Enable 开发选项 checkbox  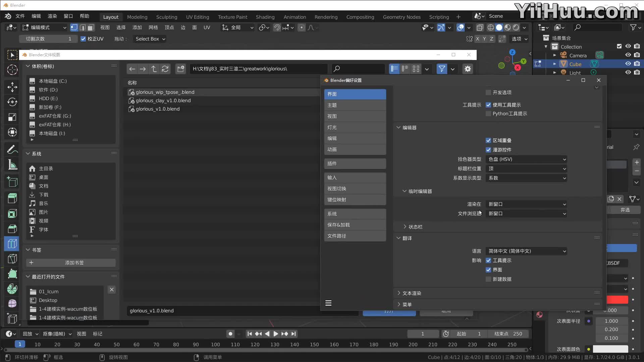pyautogui.click(x=488, y=93)
